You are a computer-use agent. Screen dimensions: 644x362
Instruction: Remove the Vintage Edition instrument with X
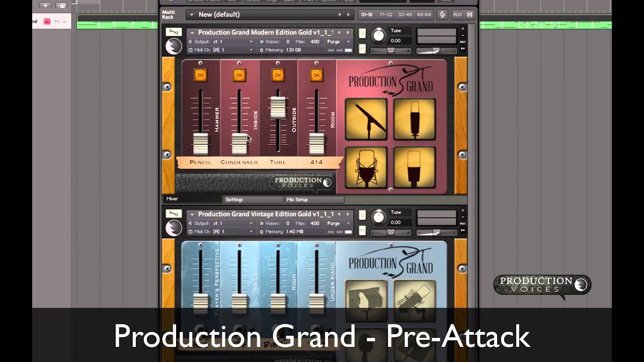click(x=463, y=210)
